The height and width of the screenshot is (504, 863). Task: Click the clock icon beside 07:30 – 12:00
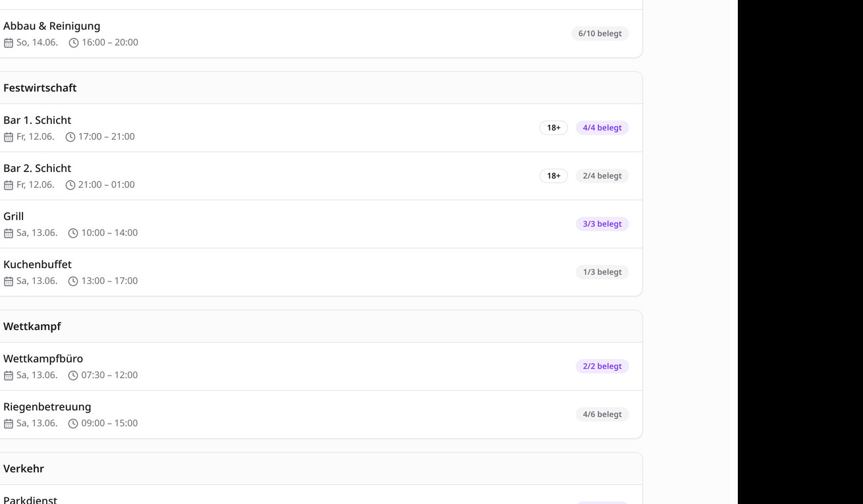pyautogui.click(x=73, y=376)
